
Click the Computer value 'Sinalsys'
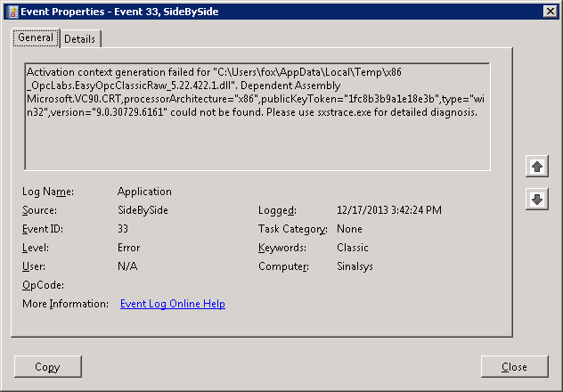pos(356,266)
